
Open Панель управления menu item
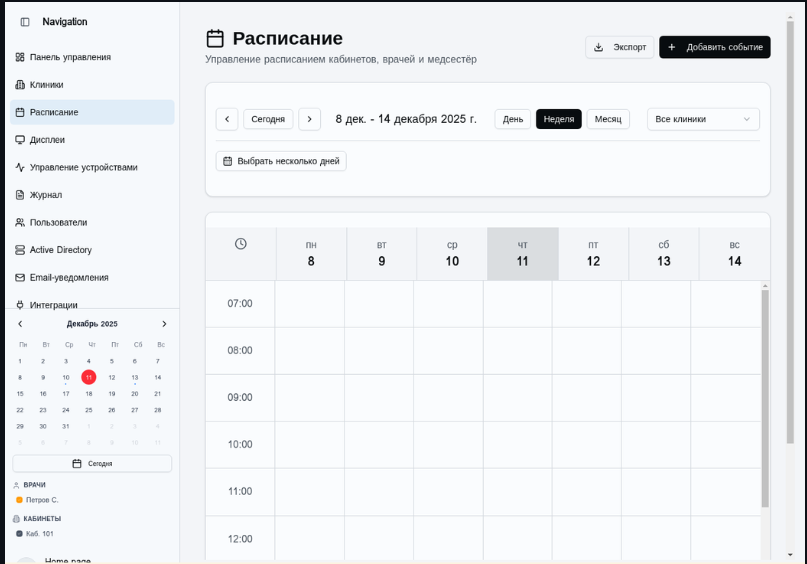click(92, 57)
